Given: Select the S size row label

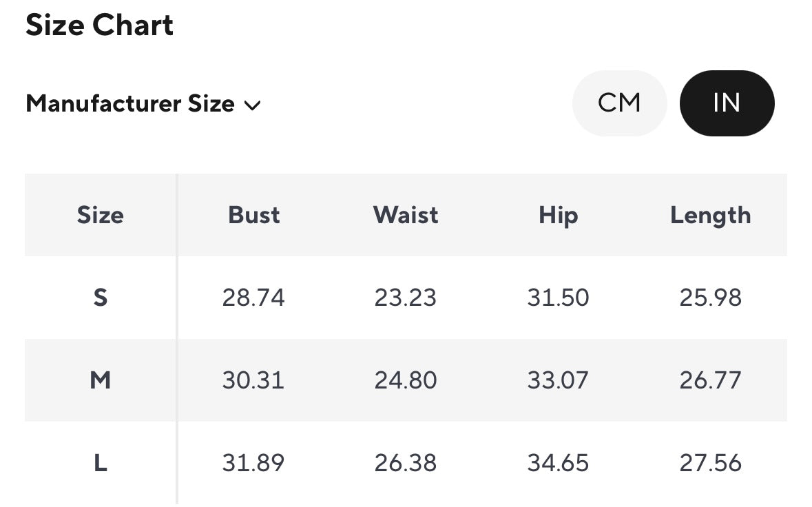Looking at the screenshot, I should coord(101,298).
